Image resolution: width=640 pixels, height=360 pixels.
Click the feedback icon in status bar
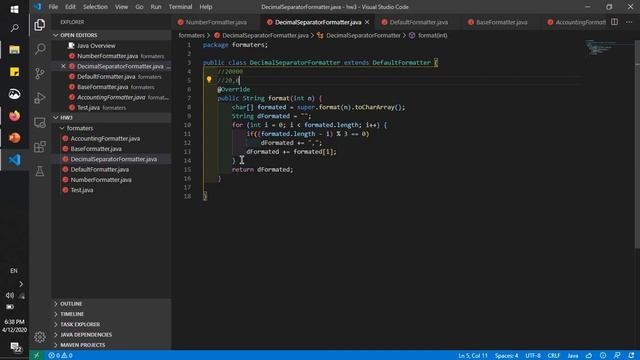pos(617,356)
